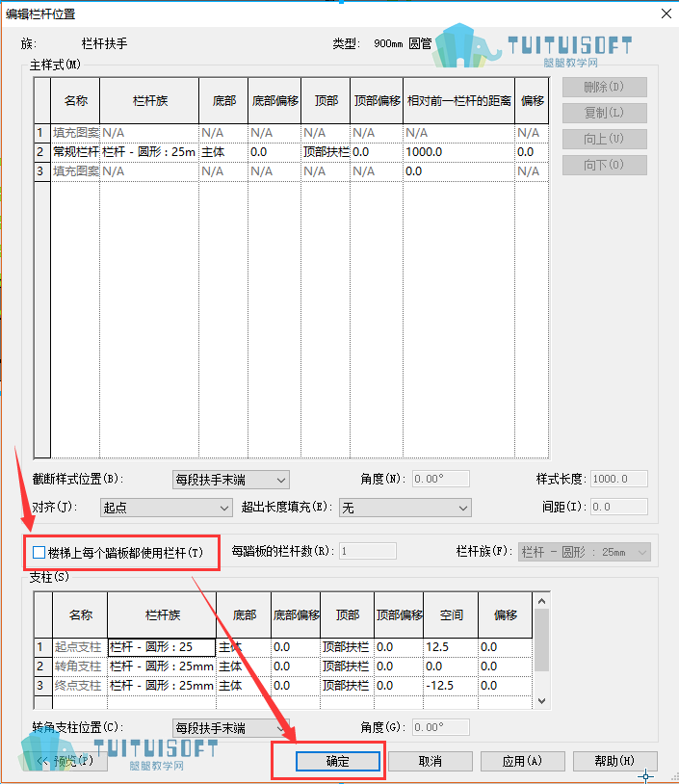Open 转角支柱位置 dropdown
679x784 pixels.
[230, 728]
